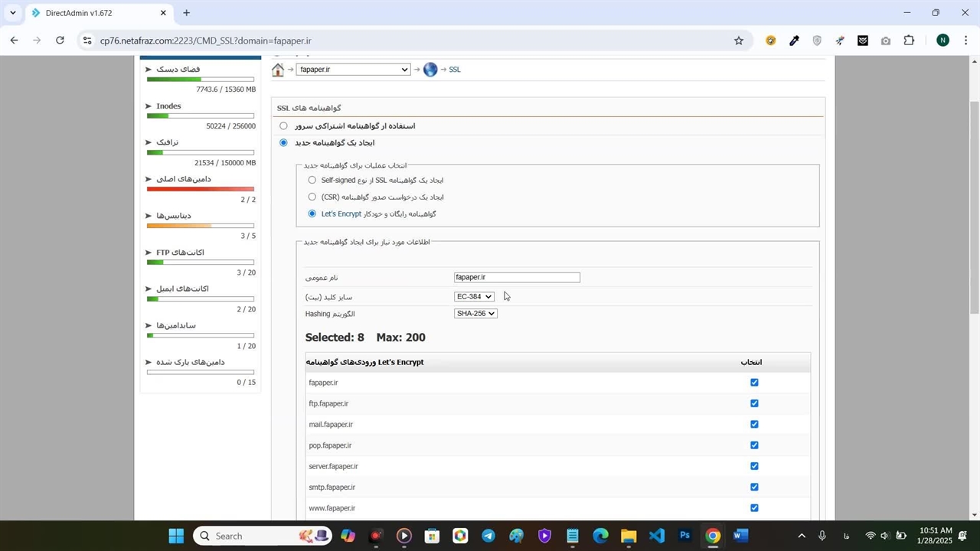980x551 pixels.
Task: Open a new browser tab
Action: pos(186,13)
